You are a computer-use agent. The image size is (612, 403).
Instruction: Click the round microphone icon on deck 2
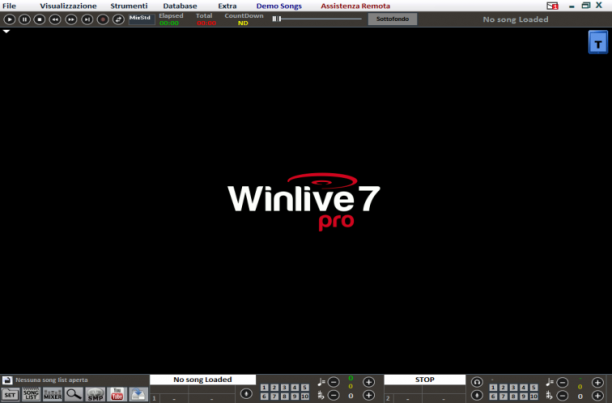[x=477, y=395]
